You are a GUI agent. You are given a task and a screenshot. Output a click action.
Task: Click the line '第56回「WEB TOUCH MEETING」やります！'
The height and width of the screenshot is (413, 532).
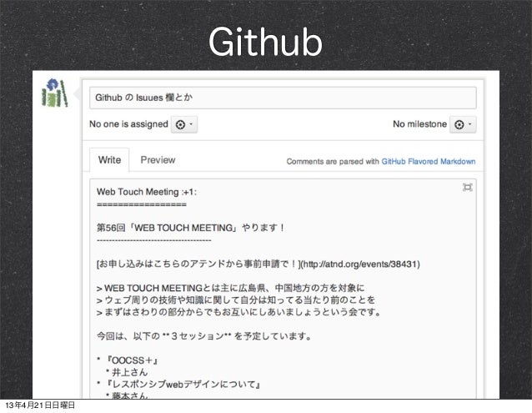pos(191,228)
